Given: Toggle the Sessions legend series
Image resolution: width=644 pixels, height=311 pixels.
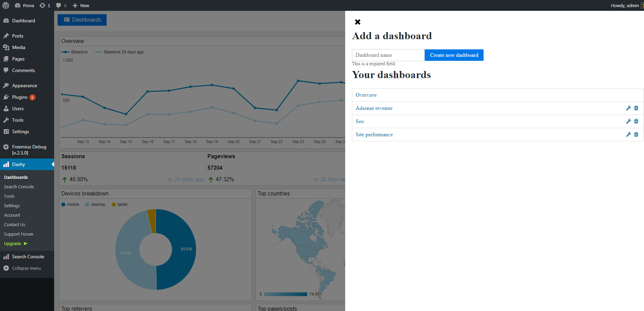Looking at the screenshot, I should pos(74,52).
